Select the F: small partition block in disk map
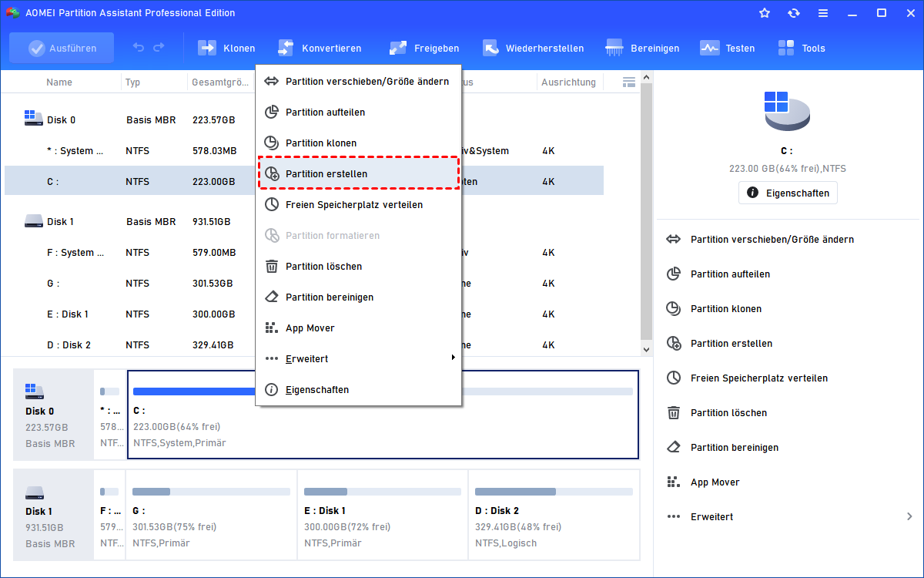This screenshot has width=924, height=578. click(x=110, y=515)
